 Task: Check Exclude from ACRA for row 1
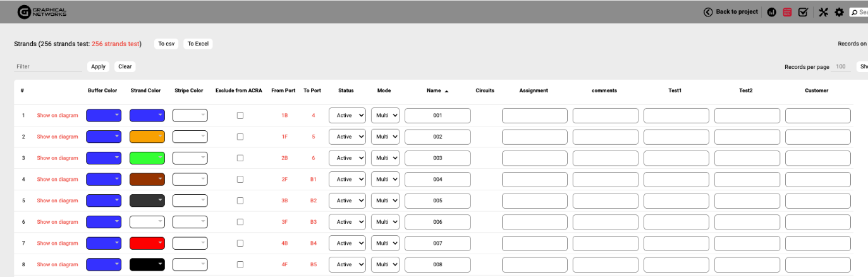click(x=240, y=116)
